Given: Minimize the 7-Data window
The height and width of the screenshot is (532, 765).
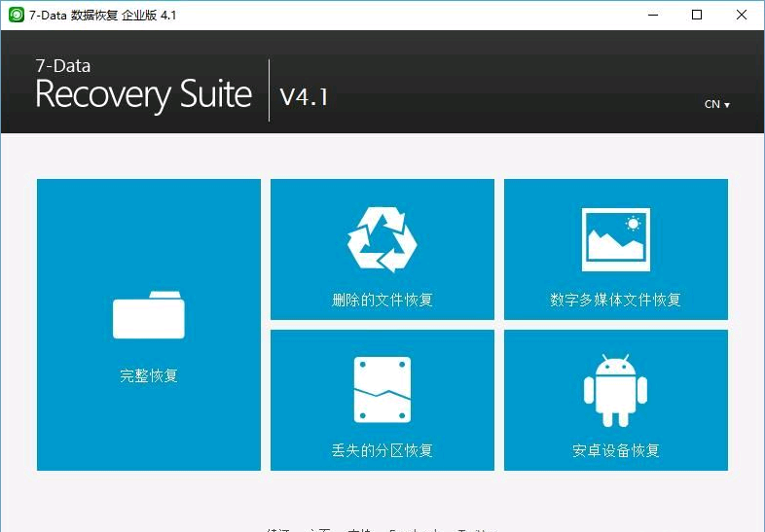Looking at the screenshot, I should tap(653, 16).
